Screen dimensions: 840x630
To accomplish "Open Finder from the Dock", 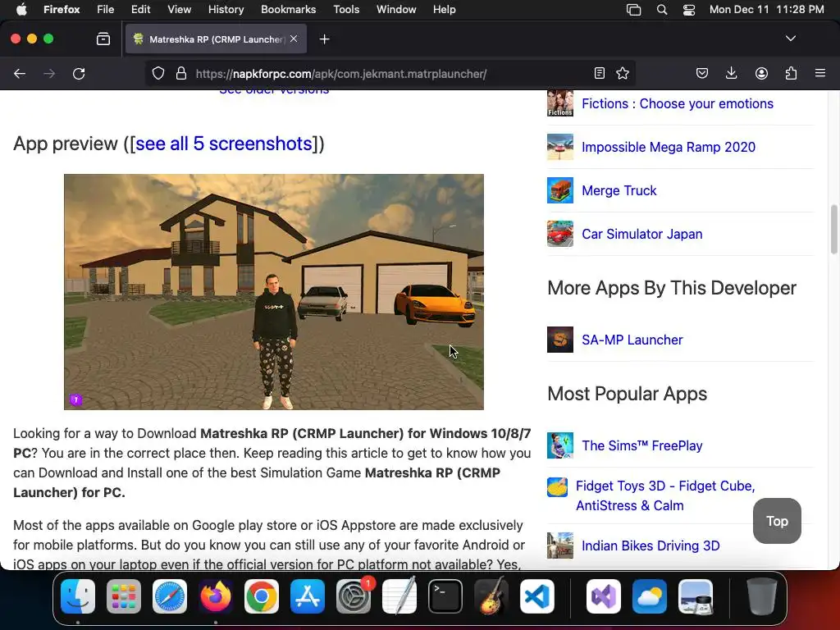I will [78, 596].
